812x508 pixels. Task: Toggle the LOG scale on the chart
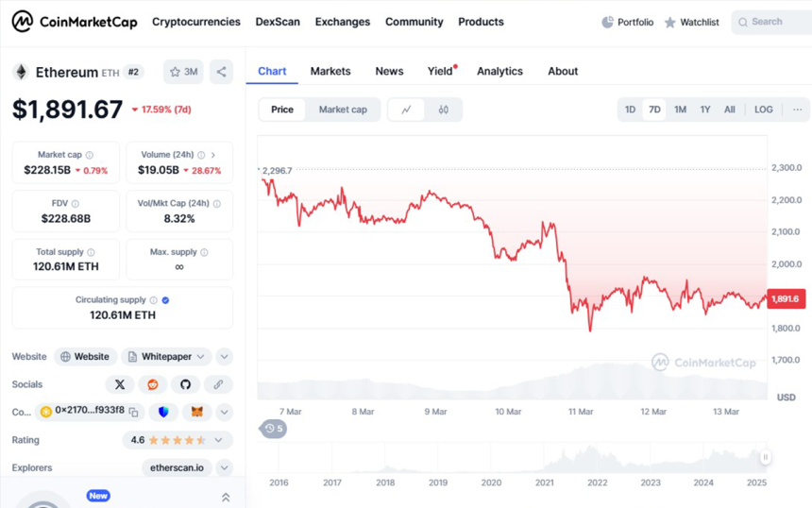click(x=763, y=110)
